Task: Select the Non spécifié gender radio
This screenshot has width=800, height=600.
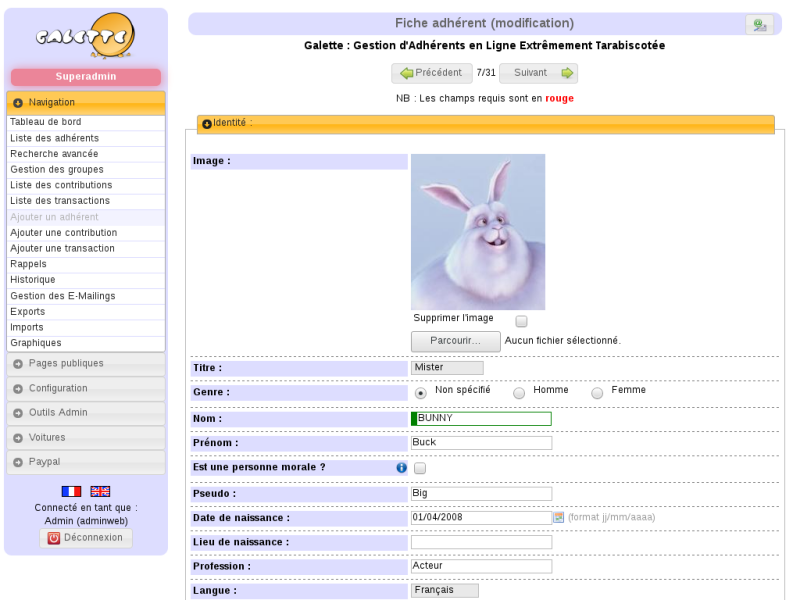Action: pyautogui.click(x=420, y=393)
